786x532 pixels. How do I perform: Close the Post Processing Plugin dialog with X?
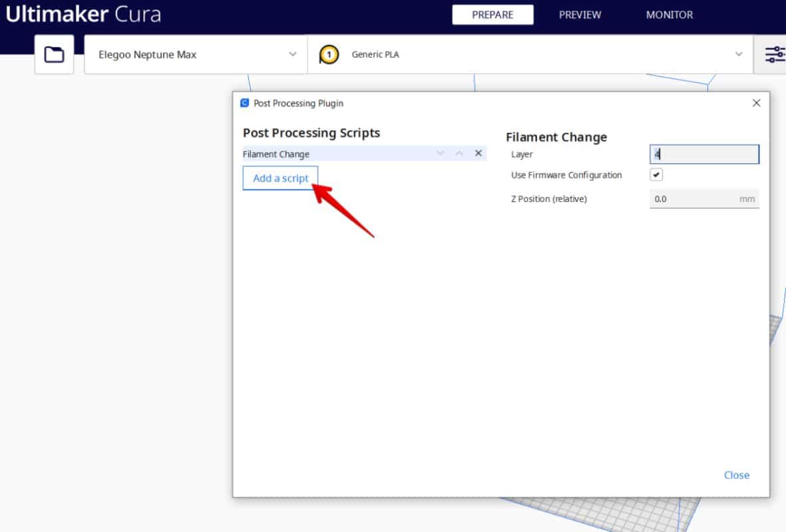[x=756, y=103]
